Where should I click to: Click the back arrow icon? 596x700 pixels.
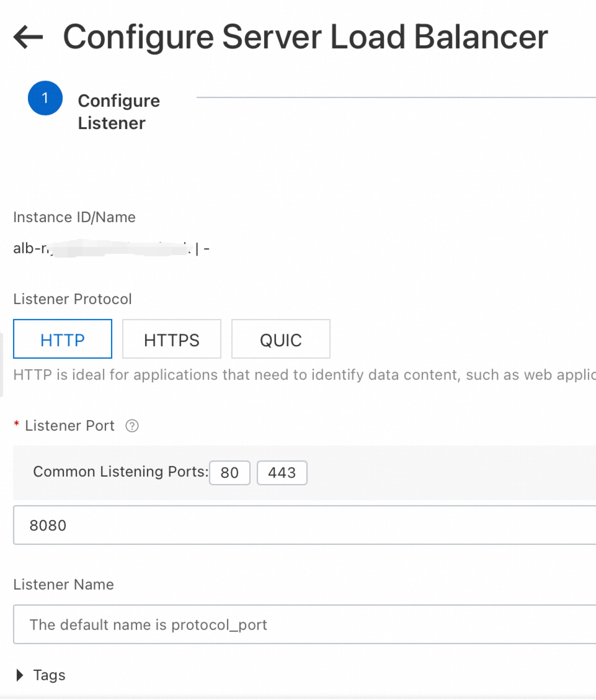(28, 37)
